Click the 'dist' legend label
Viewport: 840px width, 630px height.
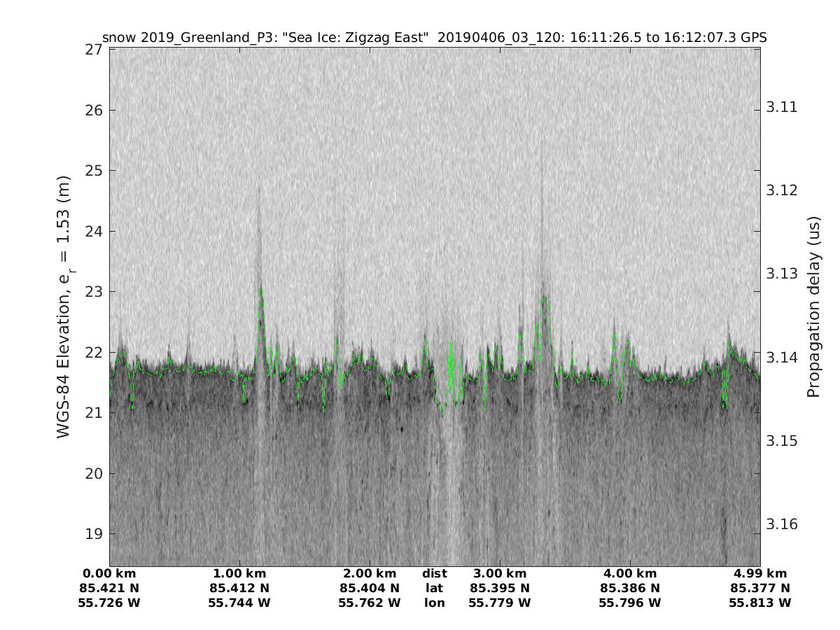[434, 573]
